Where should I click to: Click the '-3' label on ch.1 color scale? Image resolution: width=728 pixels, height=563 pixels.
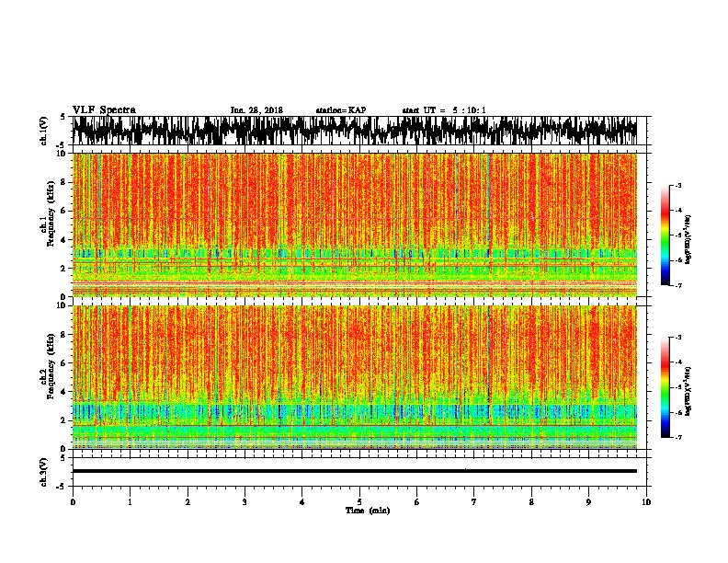(678, 185)
